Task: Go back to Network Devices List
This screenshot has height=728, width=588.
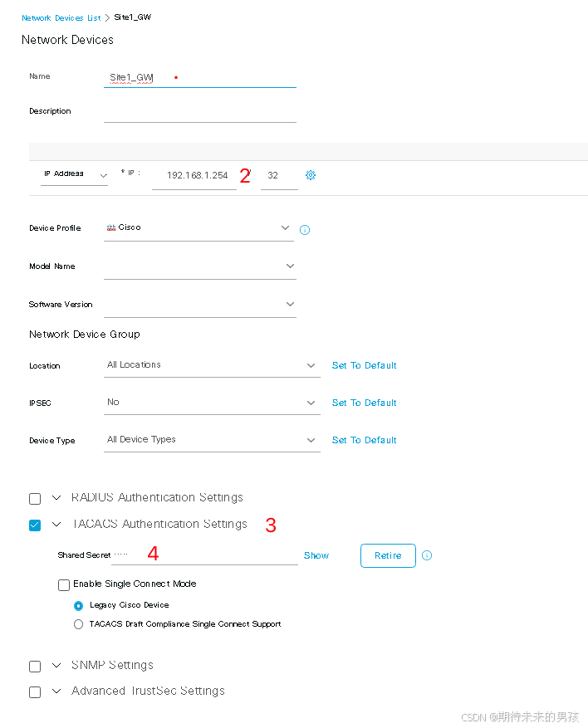Action: [61, 17]
